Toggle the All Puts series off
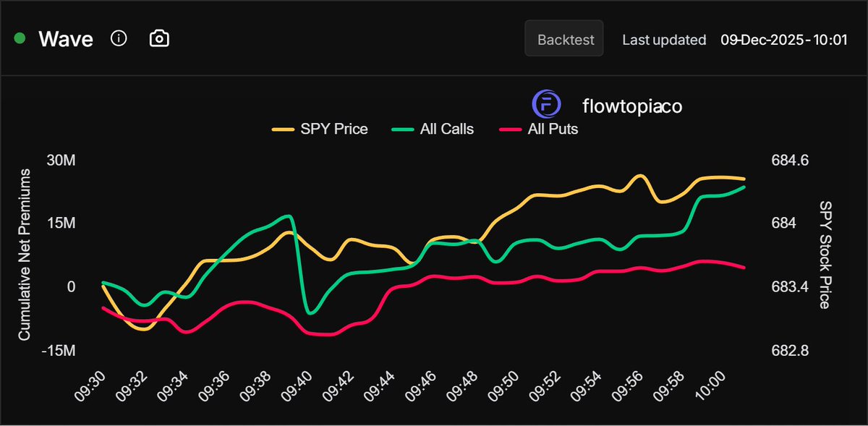Screen dimensions: 868x426 (x=552, y=129)
